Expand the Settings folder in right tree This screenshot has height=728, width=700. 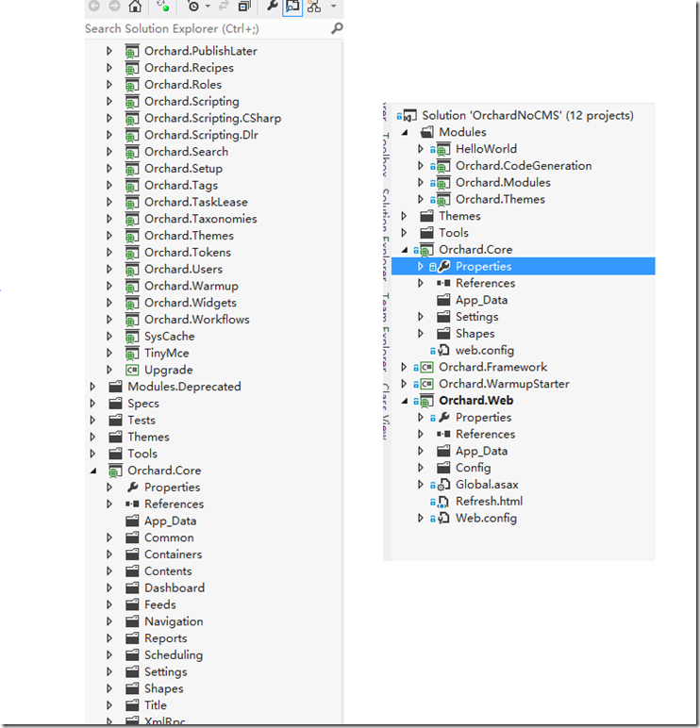pyautogui.click(x=421, y=317)
